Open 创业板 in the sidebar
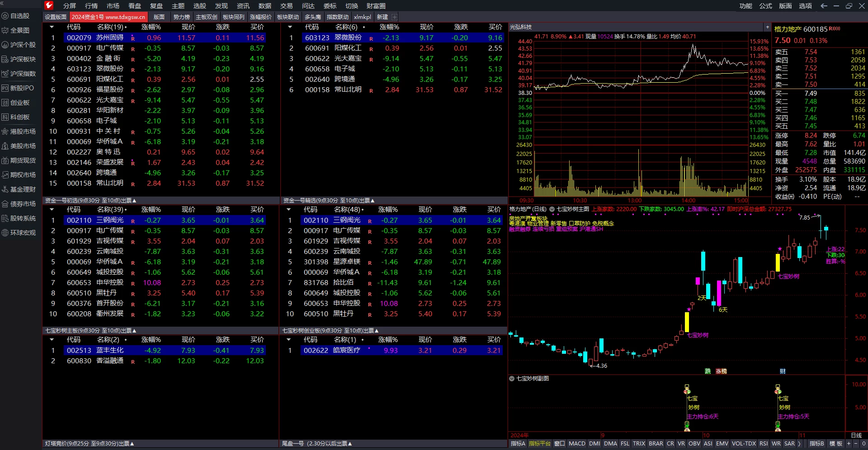 (16, 103)
